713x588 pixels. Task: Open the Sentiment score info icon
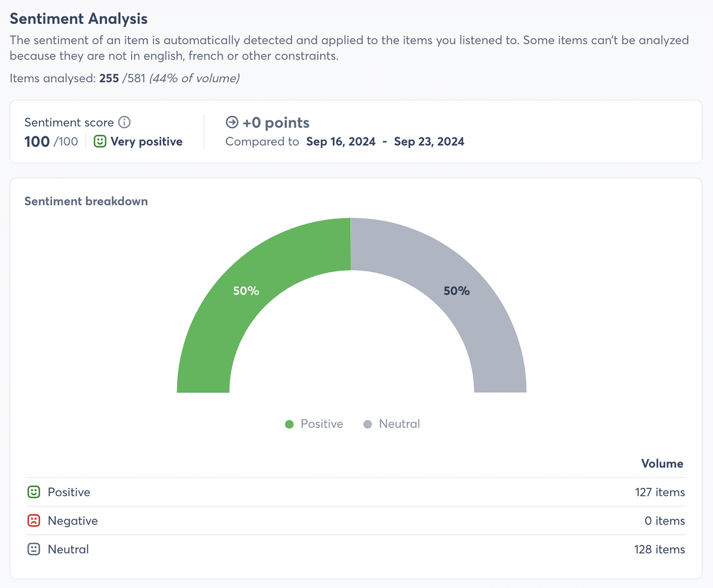pyautogui.click(x=124, y=122)
